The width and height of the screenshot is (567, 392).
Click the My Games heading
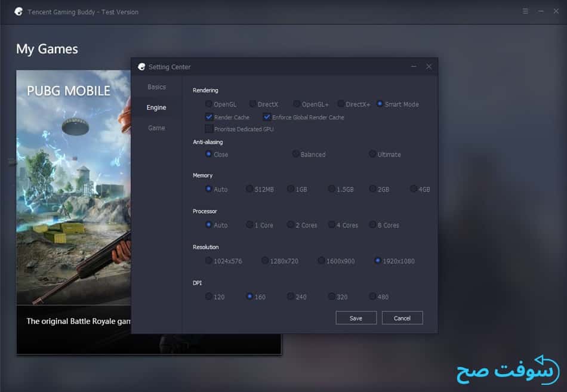point(47,49)
